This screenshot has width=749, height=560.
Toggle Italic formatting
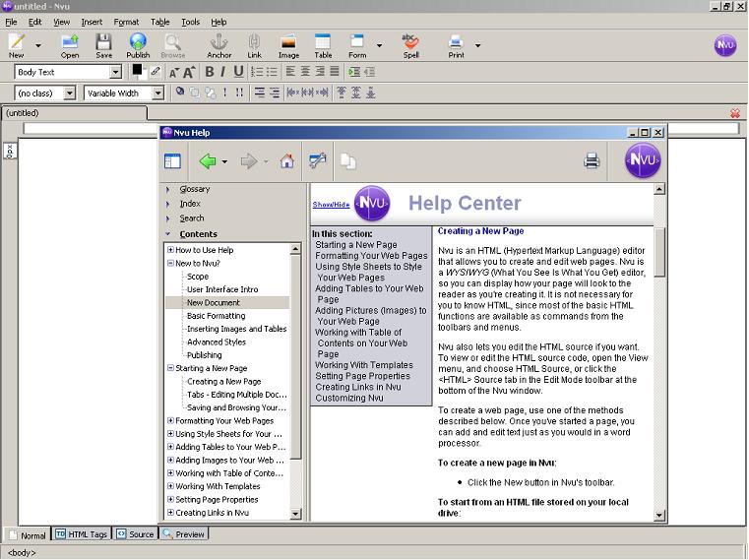(223, 72)
